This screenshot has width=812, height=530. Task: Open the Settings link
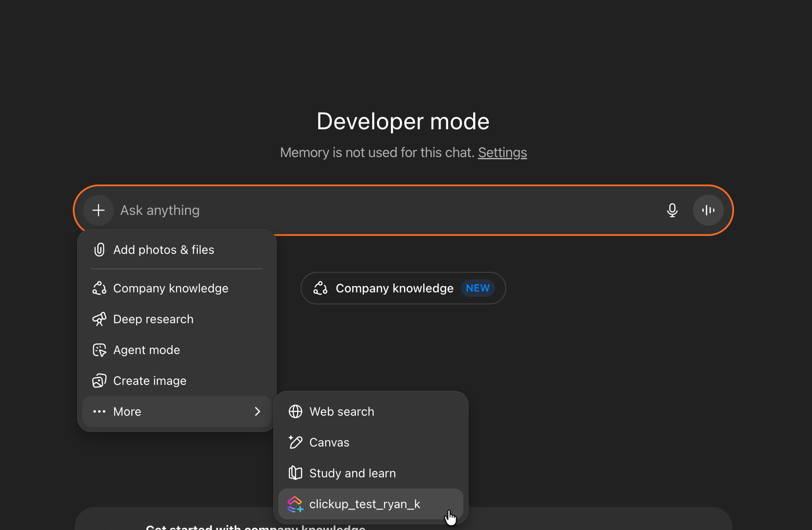pyautogui.click(x=502, y=152)
